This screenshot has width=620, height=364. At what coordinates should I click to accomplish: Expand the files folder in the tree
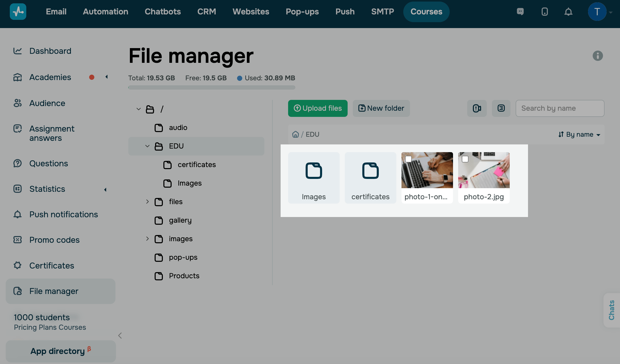click(147, 202)
